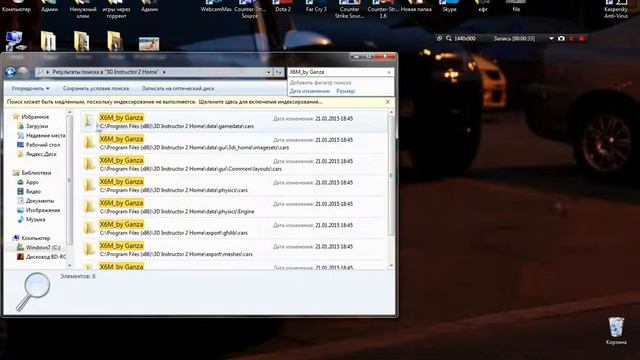
Task: Click Сохранить условия поиска
Action: [x=96, y=88]
